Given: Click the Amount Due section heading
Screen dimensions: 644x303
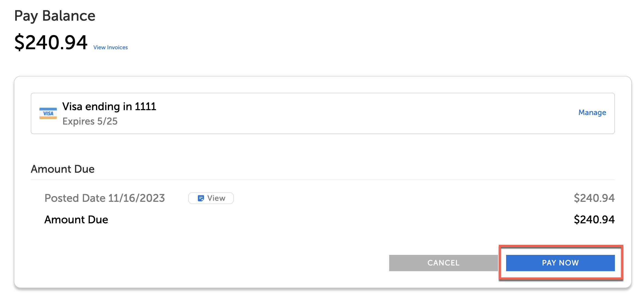Looking at the screenshot, I should tap(63, 169).
